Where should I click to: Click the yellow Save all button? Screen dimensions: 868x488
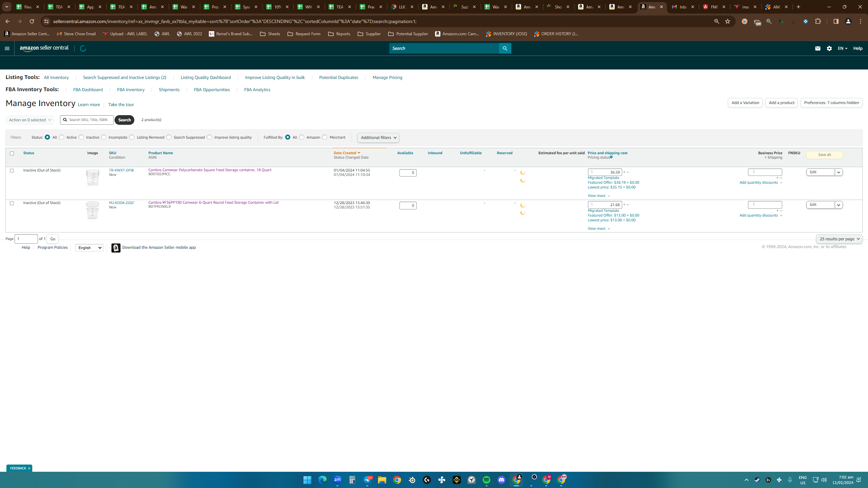tap(825, 155)
